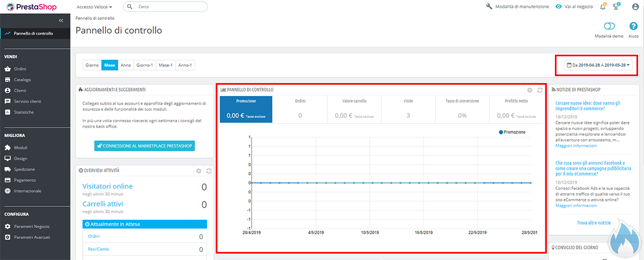Open the trophy achievements icon

(x=616, y=6)
